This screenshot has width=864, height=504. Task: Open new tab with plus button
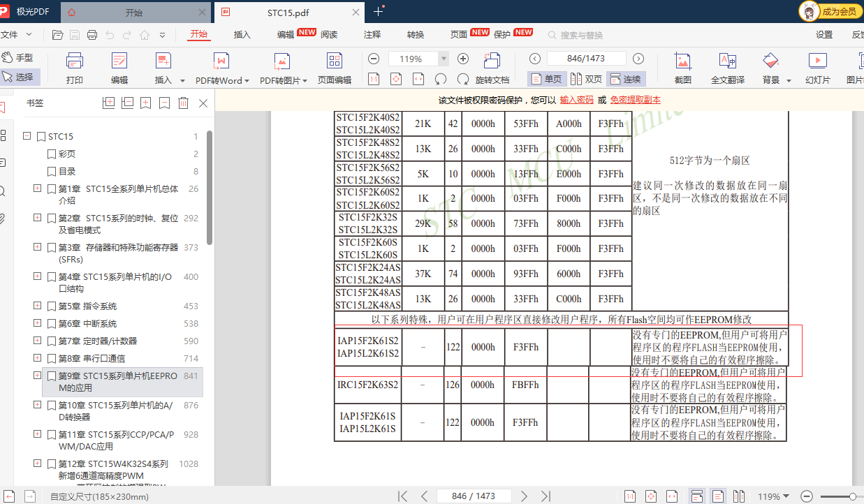379,11
